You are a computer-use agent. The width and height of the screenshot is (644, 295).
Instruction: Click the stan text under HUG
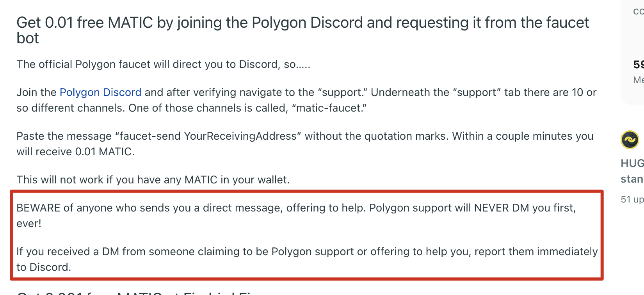click(632, 179)
